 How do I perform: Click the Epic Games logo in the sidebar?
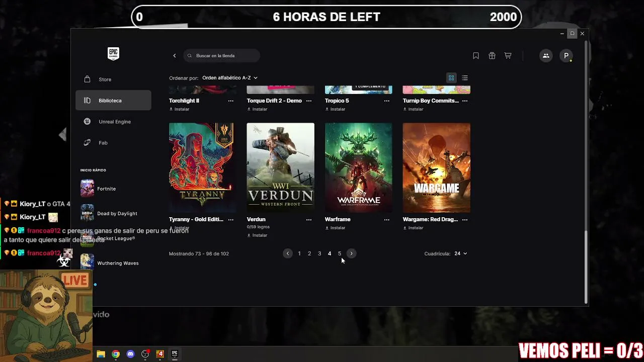(x=113, y=54)
